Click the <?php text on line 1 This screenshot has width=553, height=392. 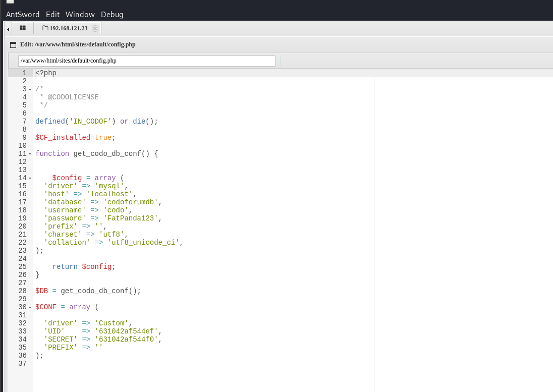[x=46, y=73]
